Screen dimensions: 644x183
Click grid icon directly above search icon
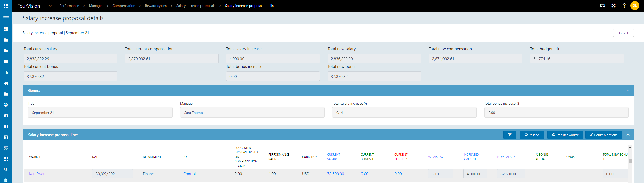(x=6, y=159)
